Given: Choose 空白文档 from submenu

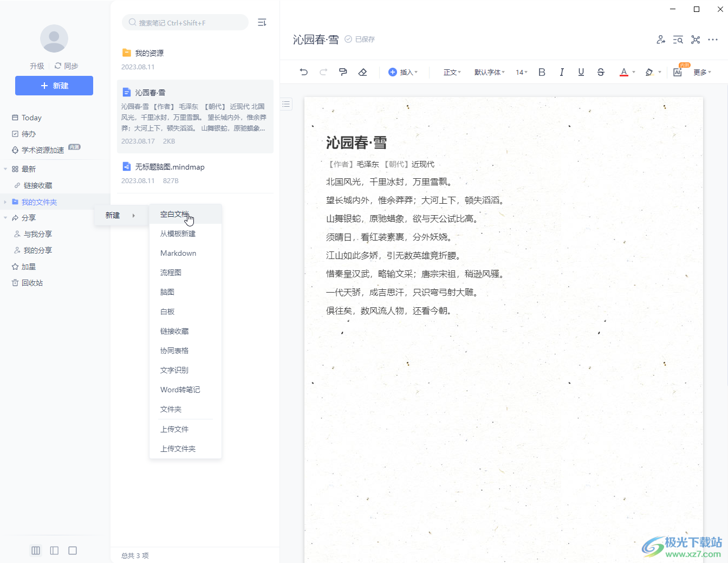Looking at the screenshot, I should 185,214.
